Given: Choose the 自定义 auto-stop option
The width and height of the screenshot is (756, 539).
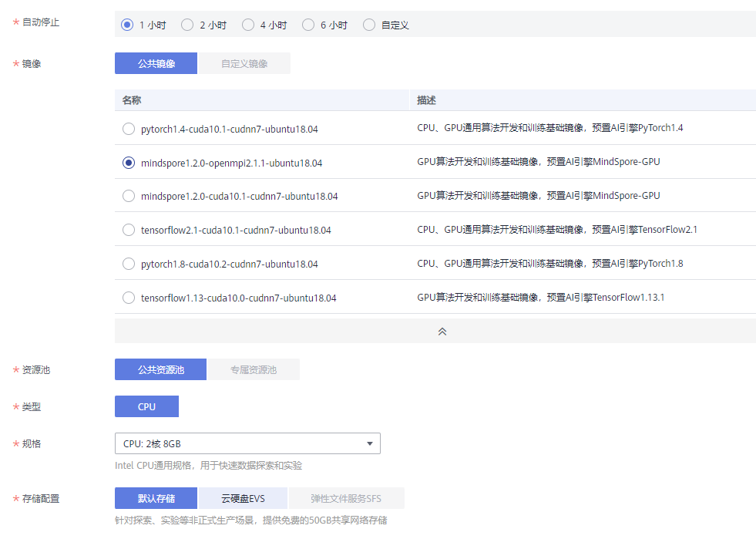Looking at the screenshot, I should (369, 25).
